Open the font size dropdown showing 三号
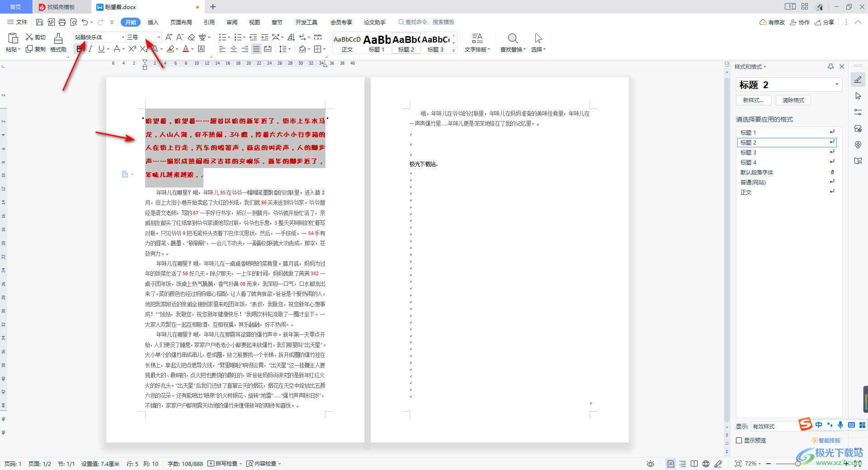868x470 pixels. (158, 37)
